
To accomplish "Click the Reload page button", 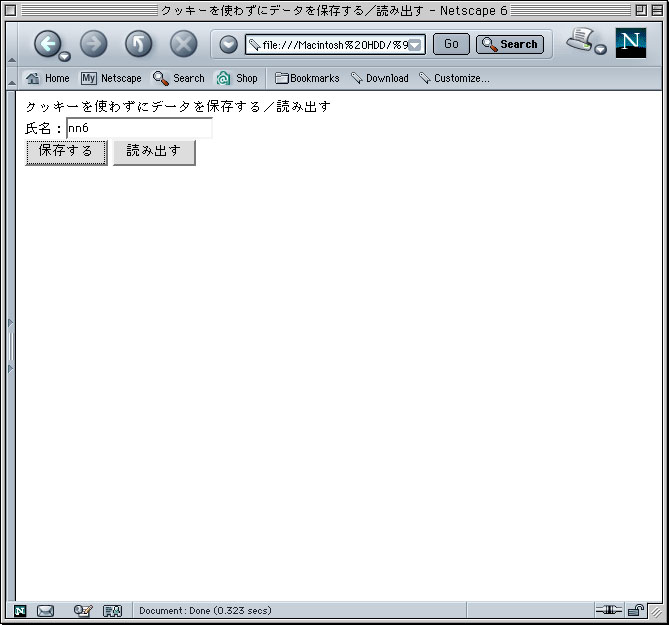I will click(139, 44).
